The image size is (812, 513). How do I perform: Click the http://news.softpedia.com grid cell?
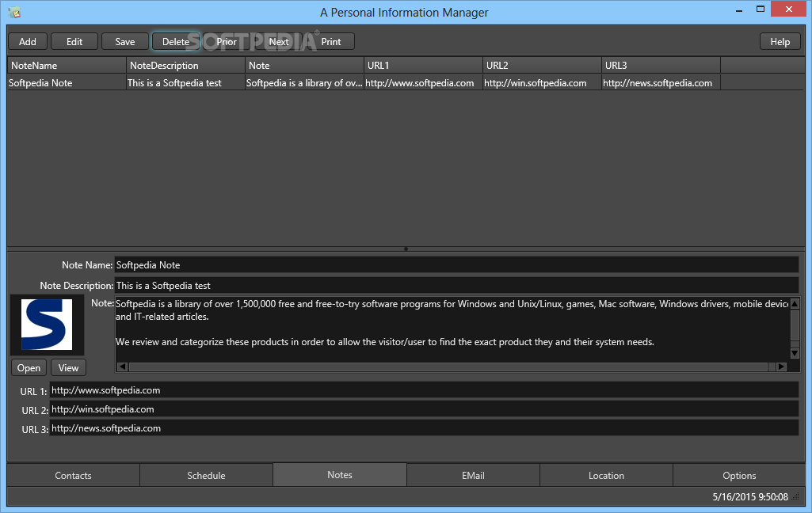pos(661,83)
